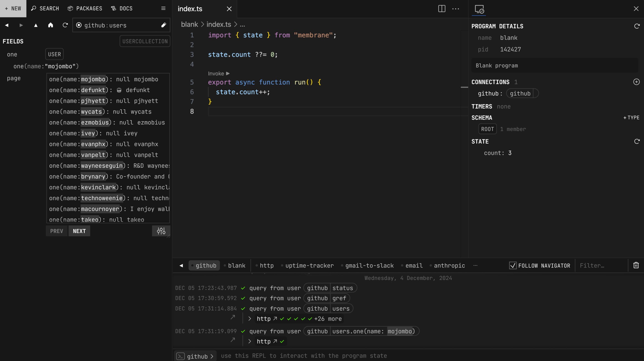Select the email logs tab
This screenshot has width=644, height=361.
(412, 266)
